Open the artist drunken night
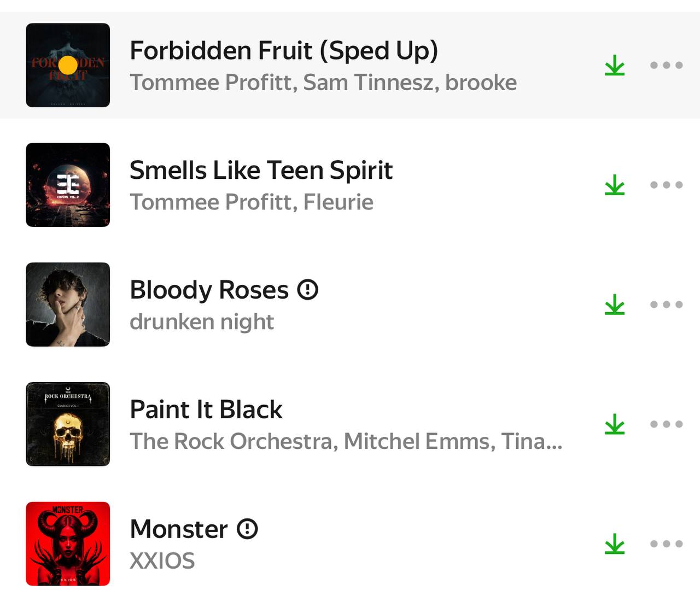 (201, 322)
